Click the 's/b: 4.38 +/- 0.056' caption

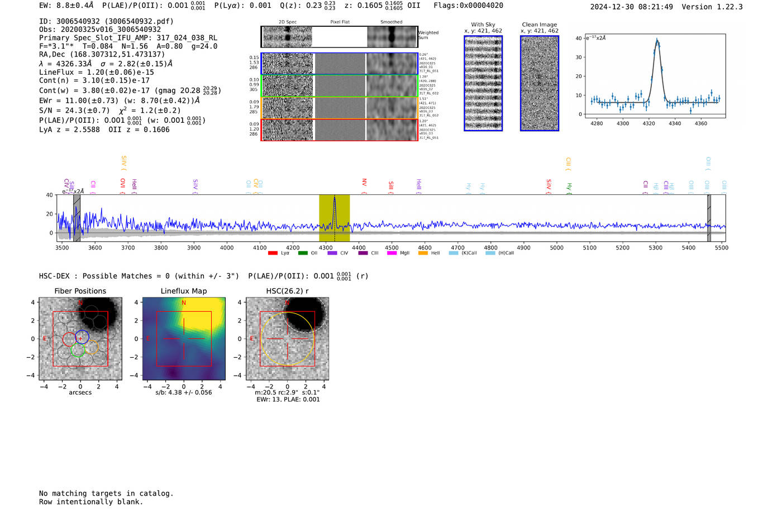[184, 392]
